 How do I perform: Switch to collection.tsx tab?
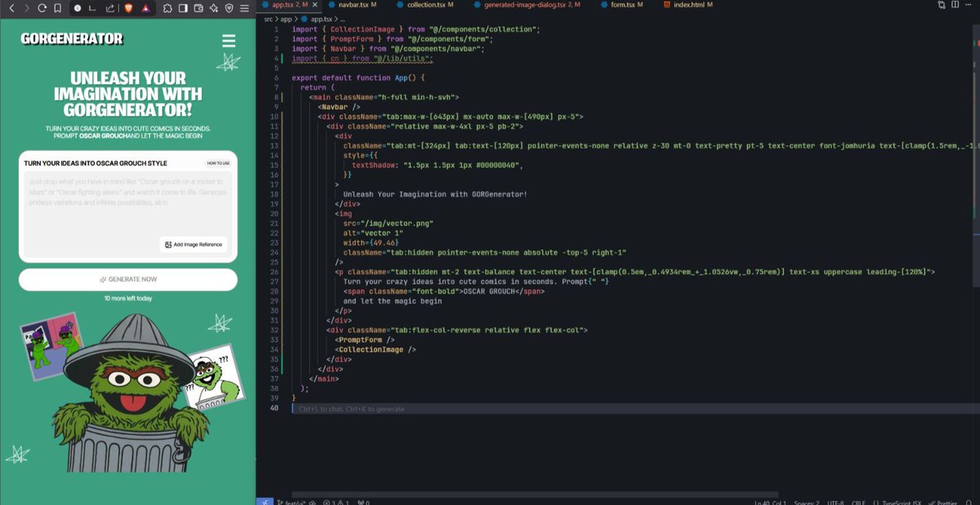click(x=426, y=5)
